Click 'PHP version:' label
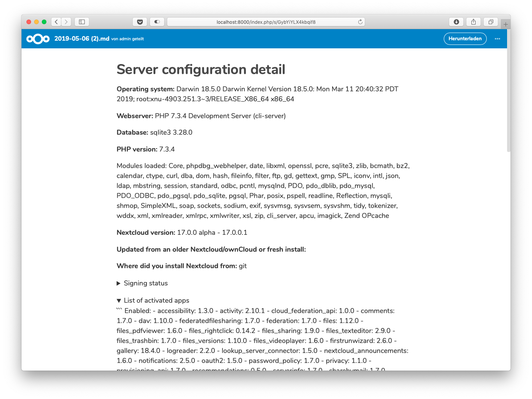Viewport: 532px width, 399px height. click(x=137, y=149)
